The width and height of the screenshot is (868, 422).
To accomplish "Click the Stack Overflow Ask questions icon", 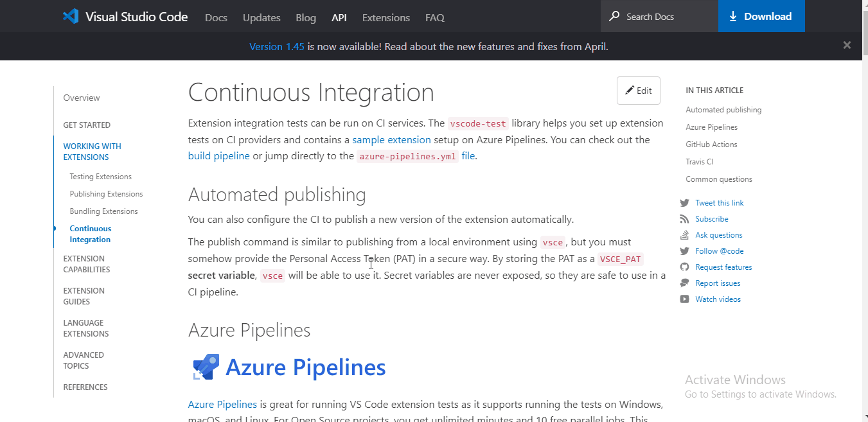I will (x=684, y=234).
